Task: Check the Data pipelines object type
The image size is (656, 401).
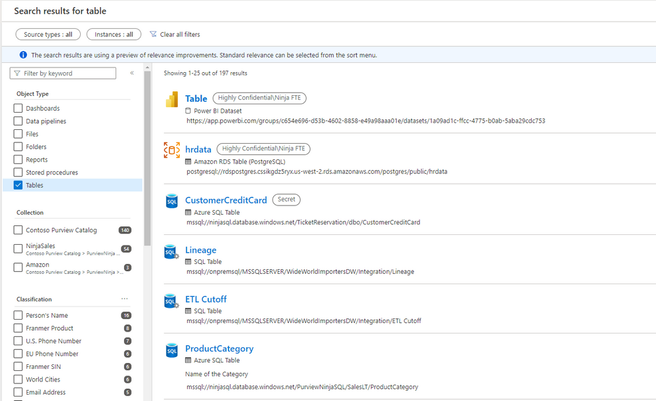Action: 18,121
